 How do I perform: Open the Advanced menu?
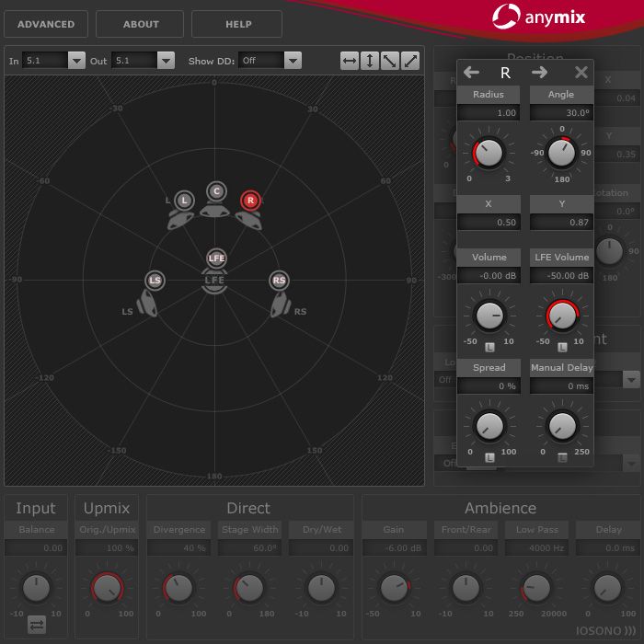[x=46, y=24]
